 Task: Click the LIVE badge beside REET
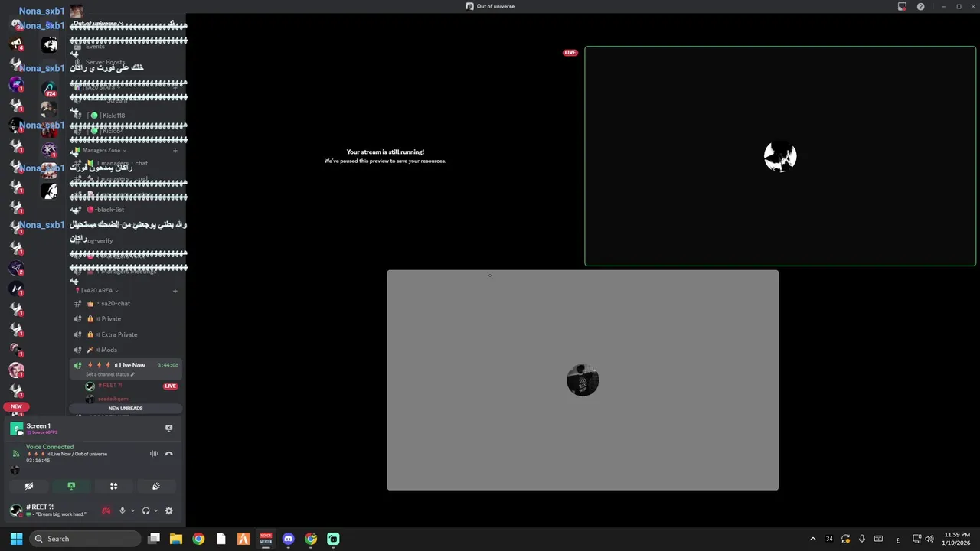[170, 386]
